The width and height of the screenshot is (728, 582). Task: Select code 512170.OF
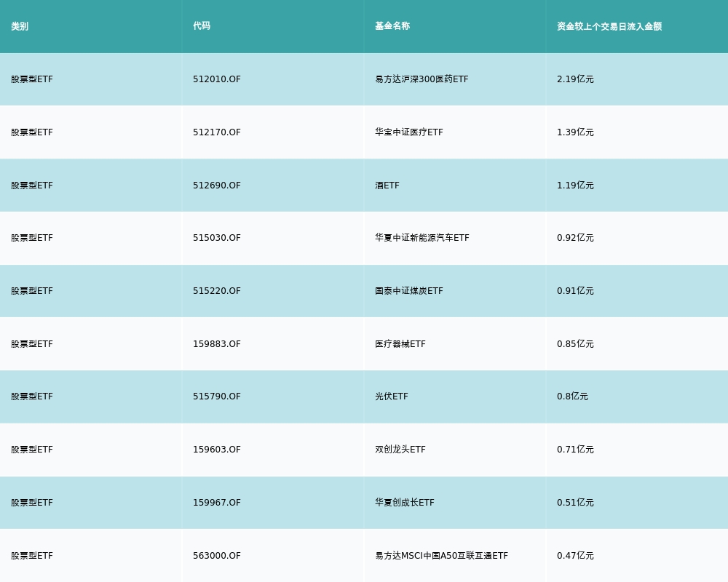(x=217, y=132)
